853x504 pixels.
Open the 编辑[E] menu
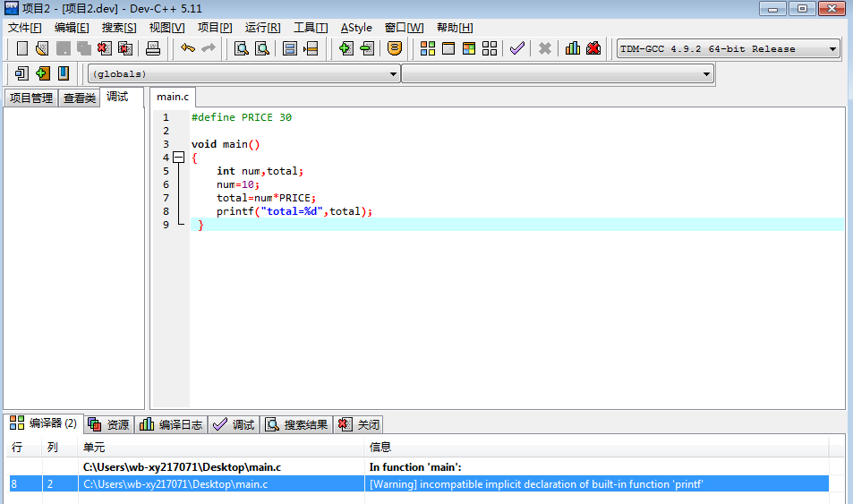72,28
